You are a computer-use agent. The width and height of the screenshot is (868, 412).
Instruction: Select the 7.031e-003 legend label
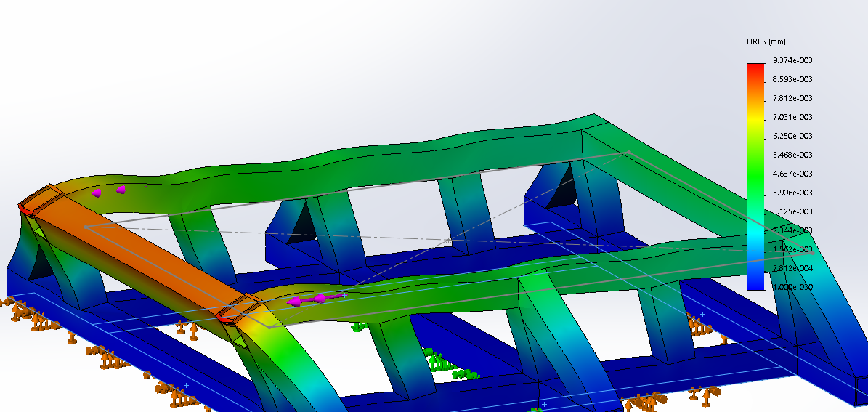[792, 117]
